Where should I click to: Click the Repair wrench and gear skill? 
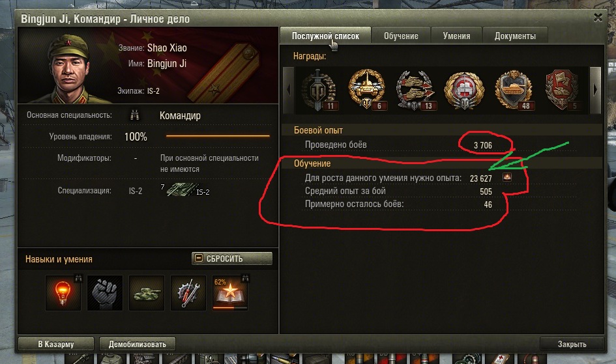tap(188, 293)
